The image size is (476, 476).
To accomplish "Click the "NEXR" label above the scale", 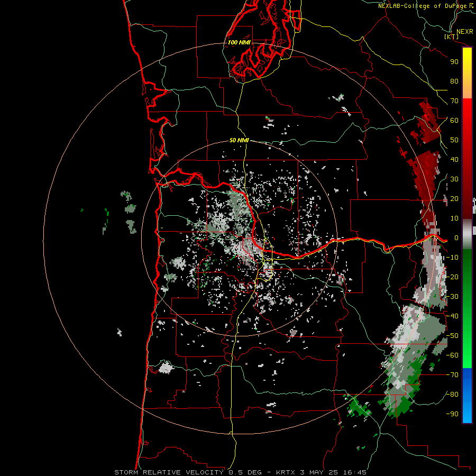I will 464,32.
